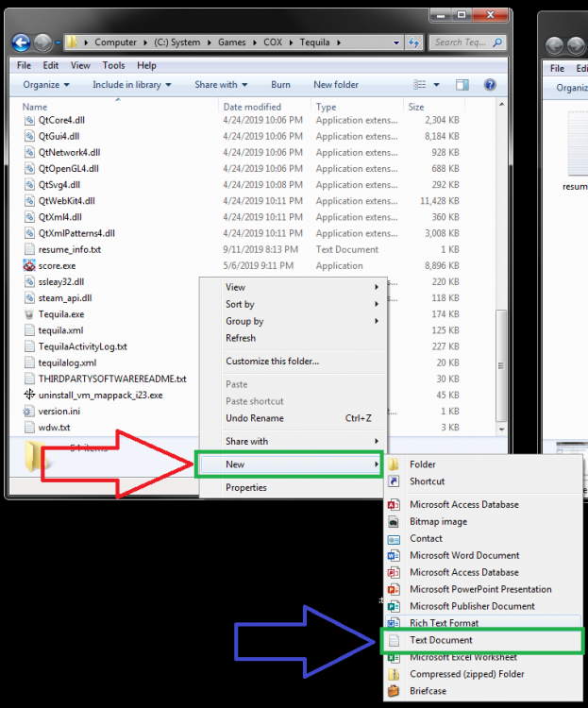The height and width of the screenshot is (708, 588).
Task: Select Properties in the context menu
Action: point(246,488)
